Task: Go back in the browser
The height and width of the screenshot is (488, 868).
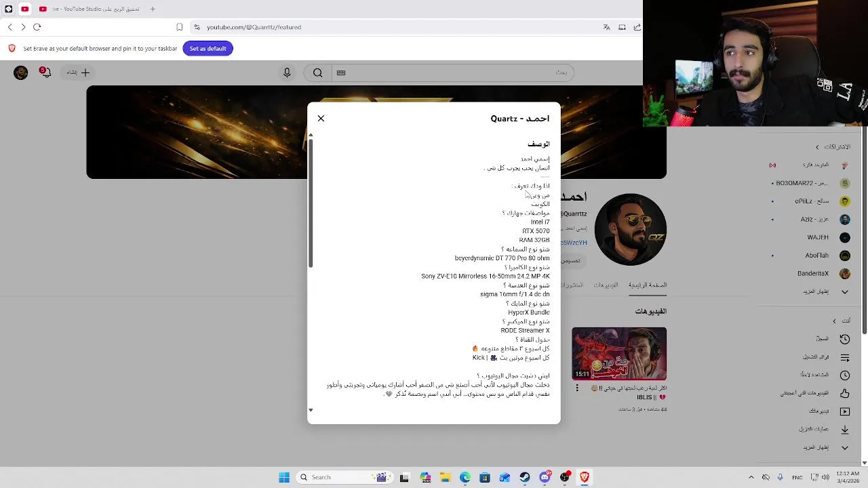Action: 9,27
